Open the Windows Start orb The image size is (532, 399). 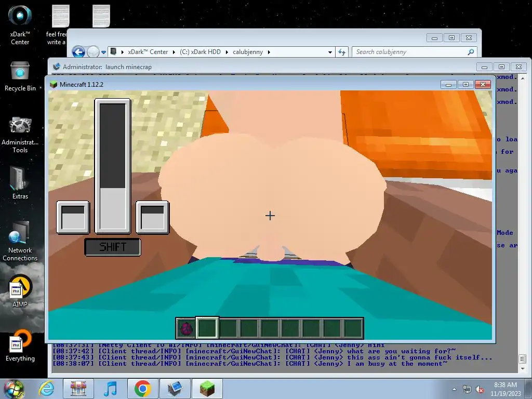pyautogui.click(x=14, y=389)
